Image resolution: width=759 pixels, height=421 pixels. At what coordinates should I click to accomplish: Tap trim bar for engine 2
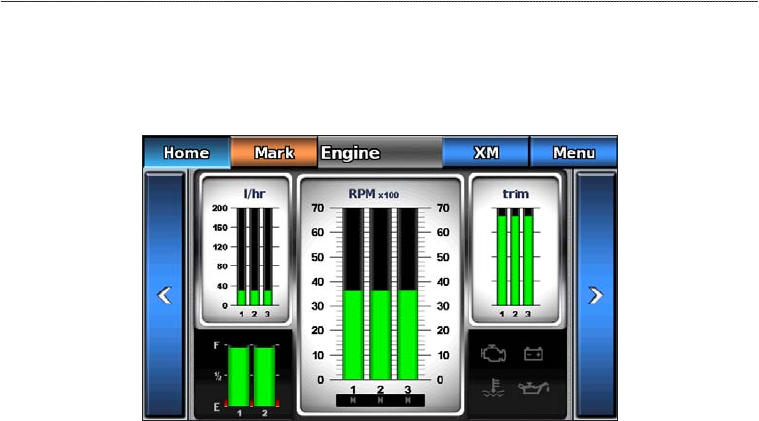pyautogui.click(x=515, y=257)
